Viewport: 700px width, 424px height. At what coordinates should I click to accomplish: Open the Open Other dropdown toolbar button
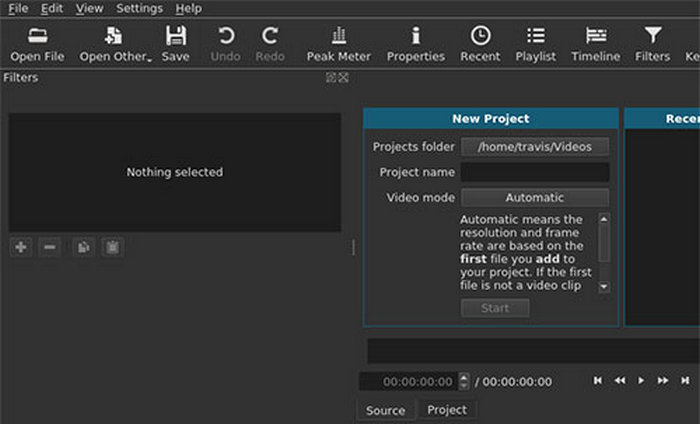pos(116,44)
